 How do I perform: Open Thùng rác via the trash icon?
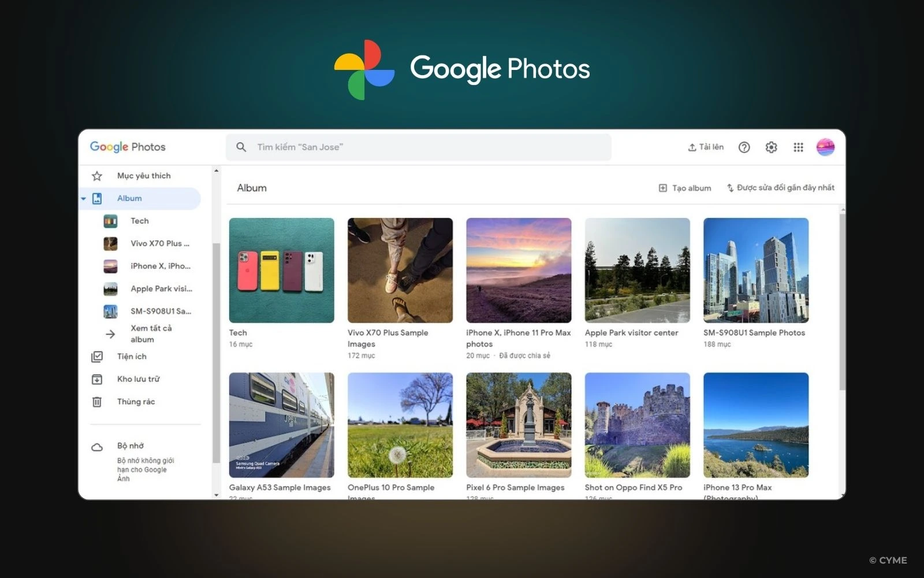97,401
